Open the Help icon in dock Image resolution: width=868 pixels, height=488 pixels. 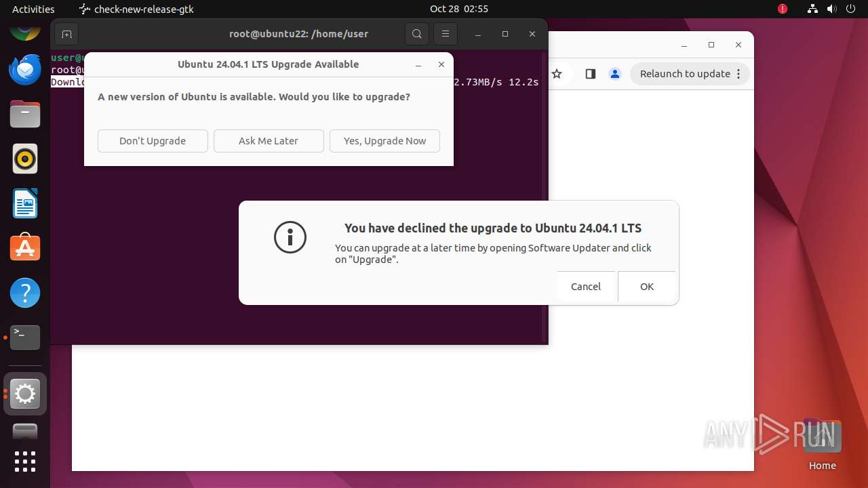(25, 293)
